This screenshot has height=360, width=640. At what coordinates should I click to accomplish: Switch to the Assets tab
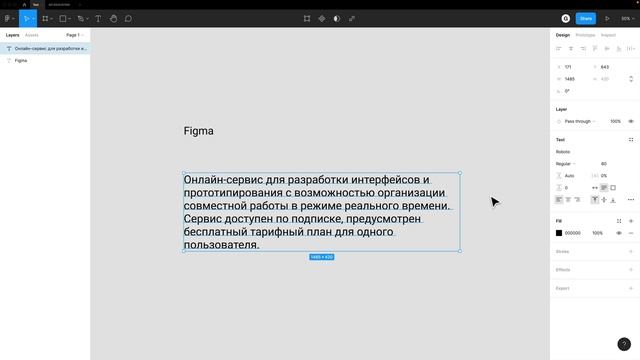click(x=31, y=35)
